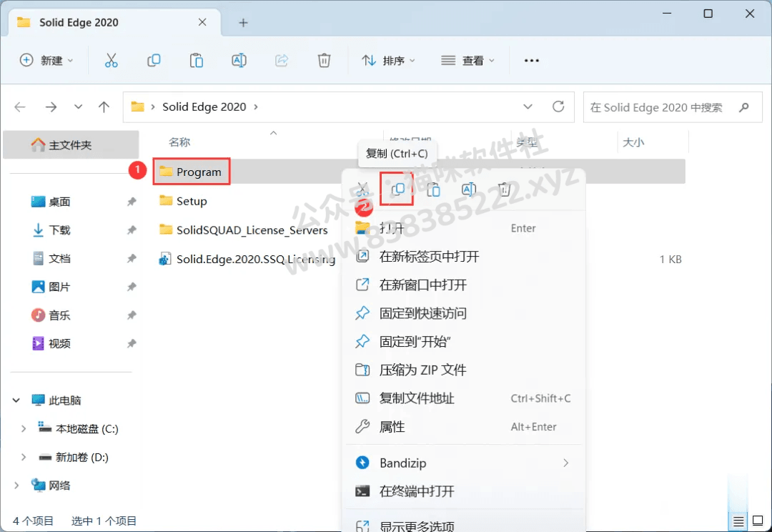Choose 压缩为 ZIP 文件
Viewport: 772px width, 532px height.
coord(463,370)
